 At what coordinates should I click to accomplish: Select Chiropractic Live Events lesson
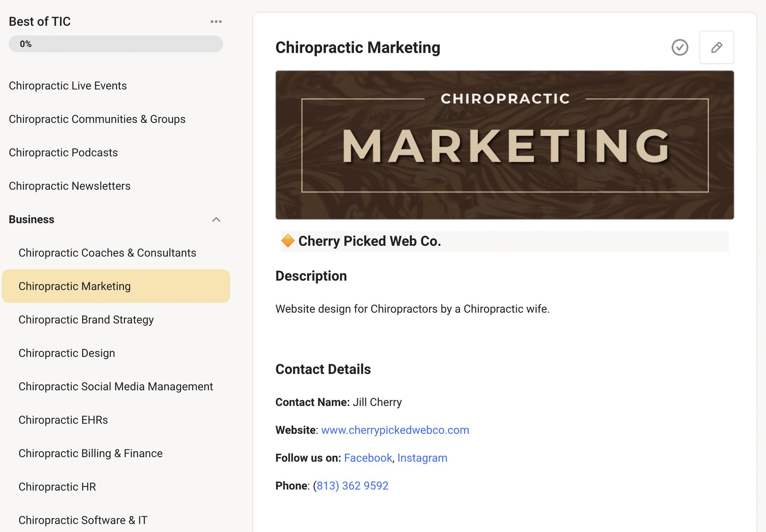click(x=68, y=86)
